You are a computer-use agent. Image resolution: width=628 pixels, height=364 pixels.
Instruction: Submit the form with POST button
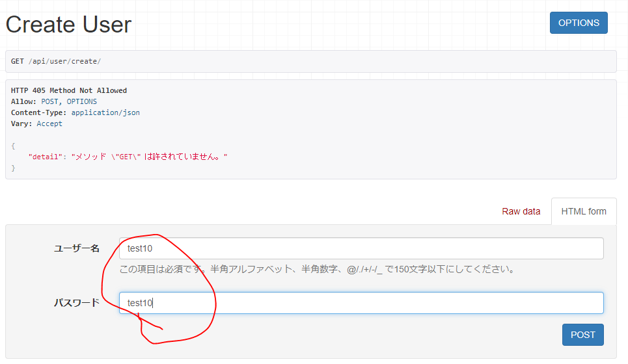coord(582,335)
